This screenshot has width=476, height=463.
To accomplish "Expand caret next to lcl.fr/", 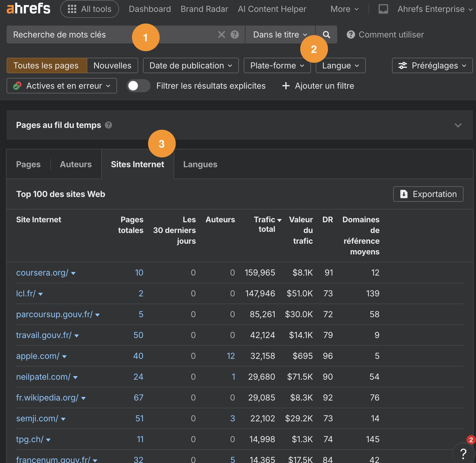I will 41,294.
